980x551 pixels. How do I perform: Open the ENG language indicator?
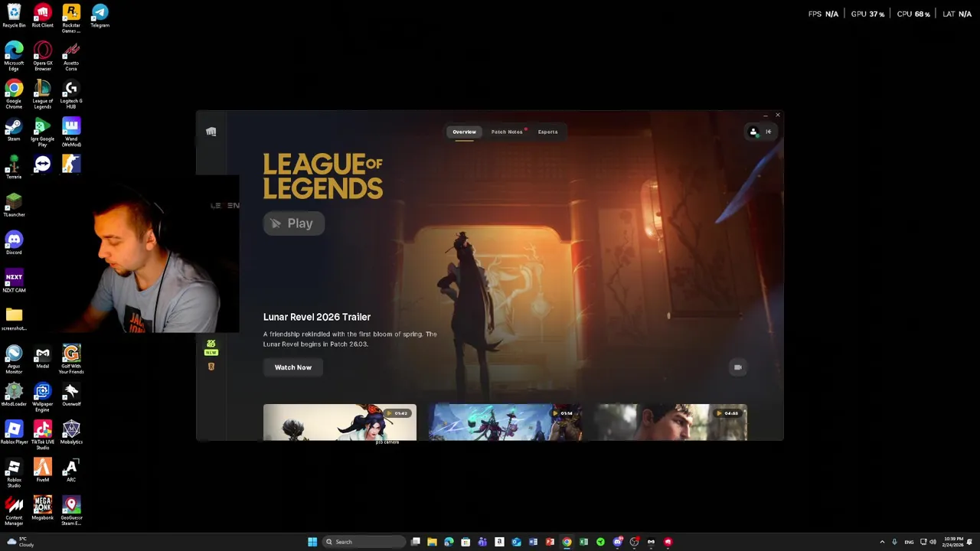pos(909,542)
